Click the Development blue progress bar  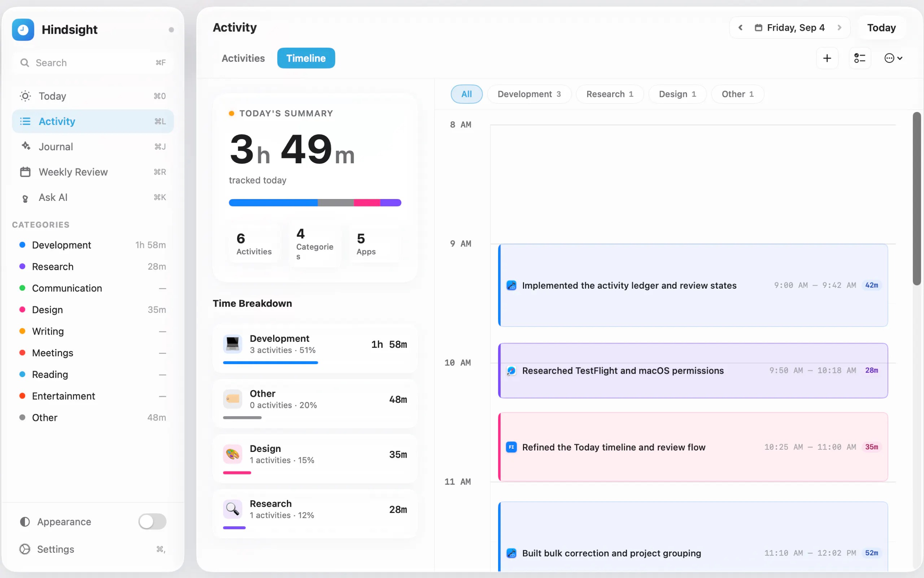(270, 362)
